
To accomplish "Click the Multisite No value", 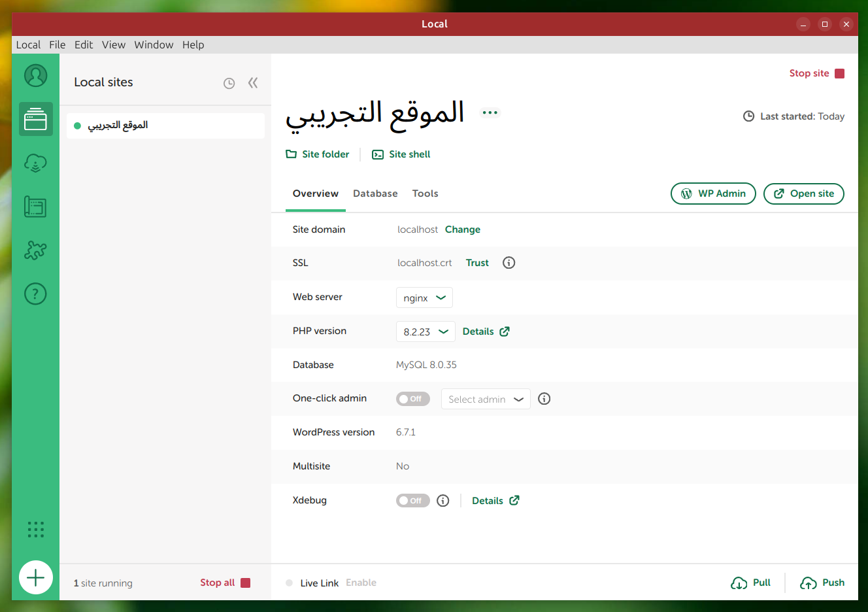I will point(403,466).
